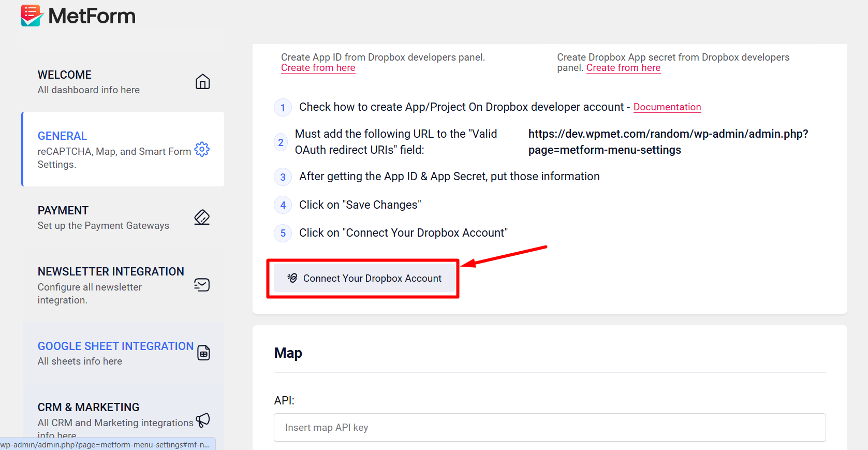Click the 'Map' section heading
The width and height of the screenshot is (868, 450).
[x=288, y=353]
